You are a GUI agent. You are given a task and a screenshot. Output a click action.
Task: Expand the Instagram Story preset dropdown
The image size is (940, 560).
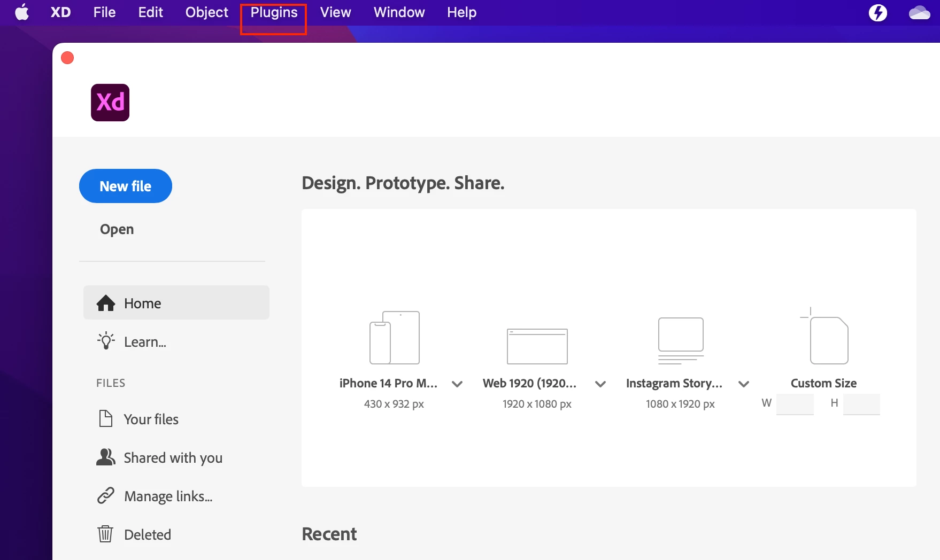point(744,384)
